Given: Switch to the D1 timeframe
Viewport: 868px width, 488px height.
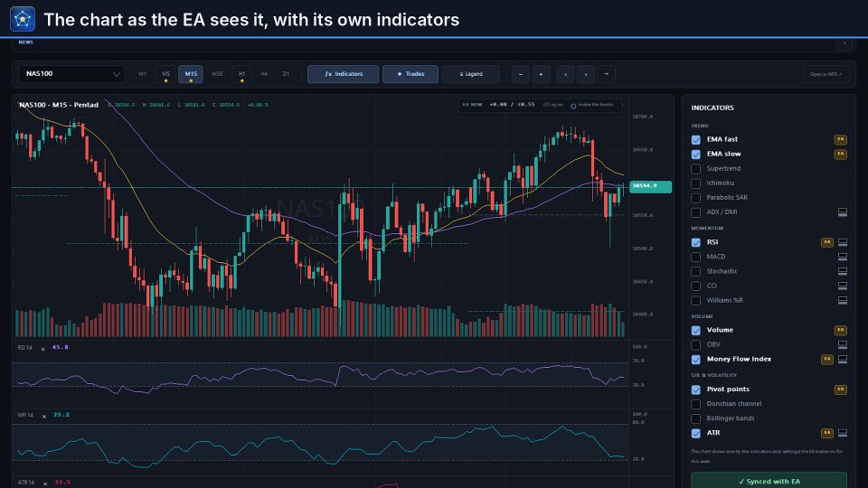Looking at the screenshot, I should pos(286,74).
